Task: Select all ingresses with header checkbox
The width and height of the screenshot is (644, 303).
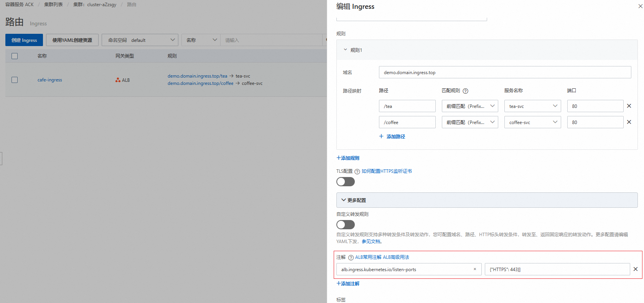Action: pyautogui.click(x=15, y=56)
